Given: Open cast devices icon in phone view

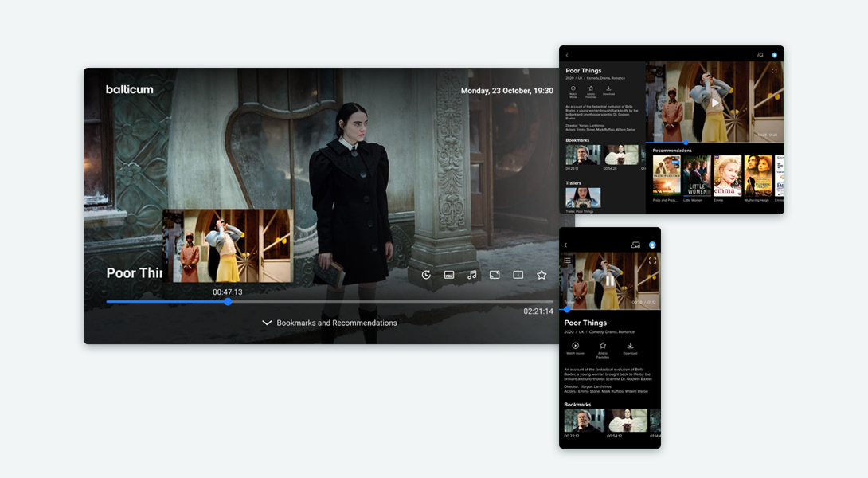Looking at the screenshot, I should pos(635,245).
